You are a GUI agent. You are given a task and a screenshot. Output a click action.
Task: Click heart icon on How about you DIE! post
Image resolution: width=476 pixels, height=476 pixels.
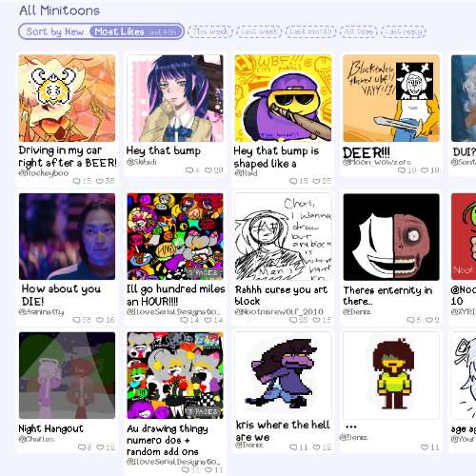(100, 320)
